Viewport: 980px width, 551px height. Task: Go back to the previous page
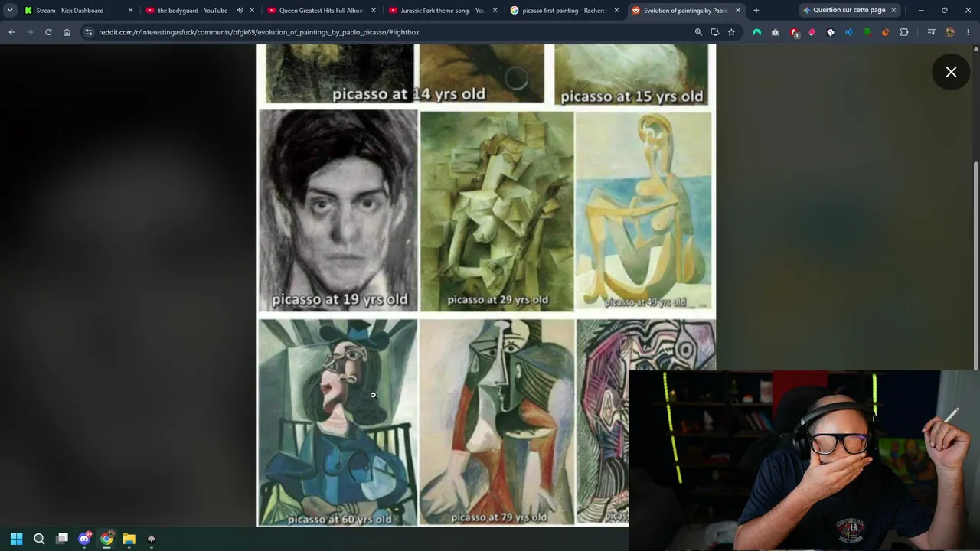pyautogui.click(x=11, y=32)
